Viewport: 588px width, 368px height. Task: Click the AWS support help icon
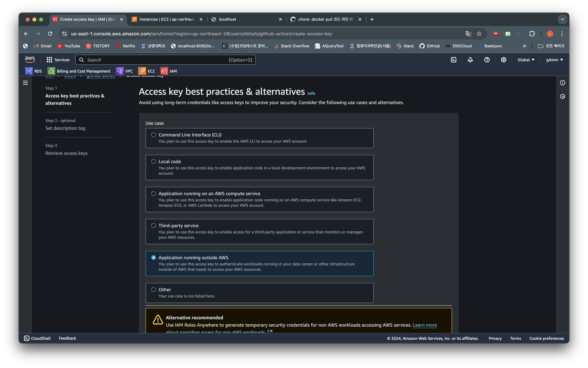pos(487,60)
